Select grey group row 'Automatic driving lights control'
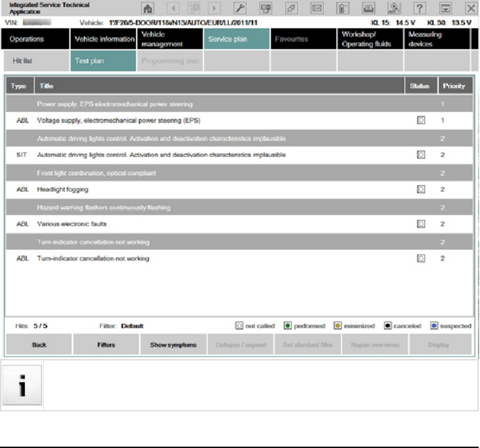This screenshot has width=480, height=448. [239, 138]
